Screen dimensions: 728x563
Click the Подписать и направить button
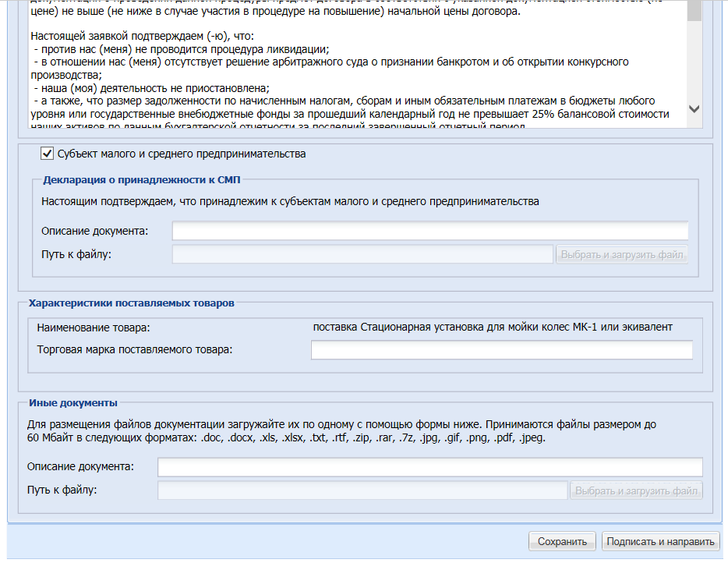pos(660,541)
